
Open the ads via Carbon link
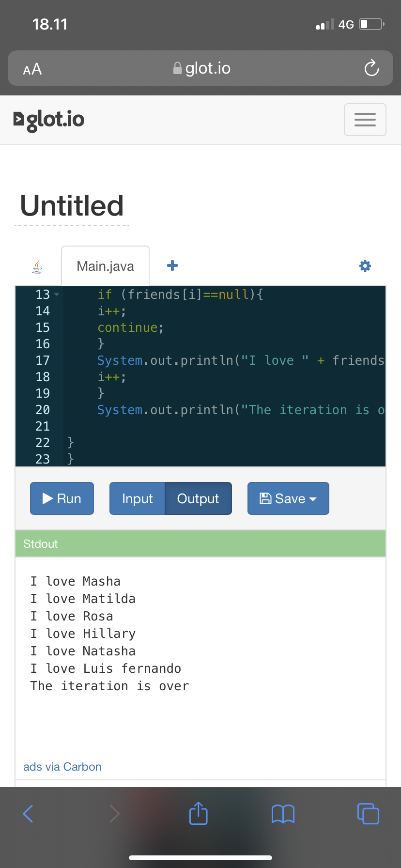click(x=62, y=767)
